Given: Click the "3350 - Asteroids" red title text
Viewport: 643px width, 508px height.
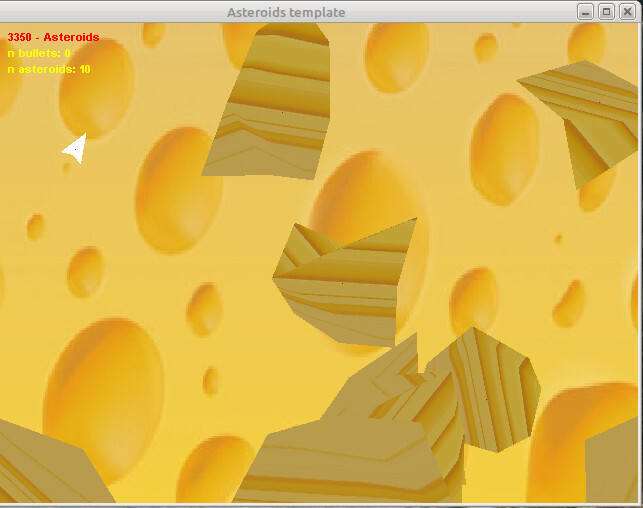Looking at the screenshot, I should coord(53,37).
